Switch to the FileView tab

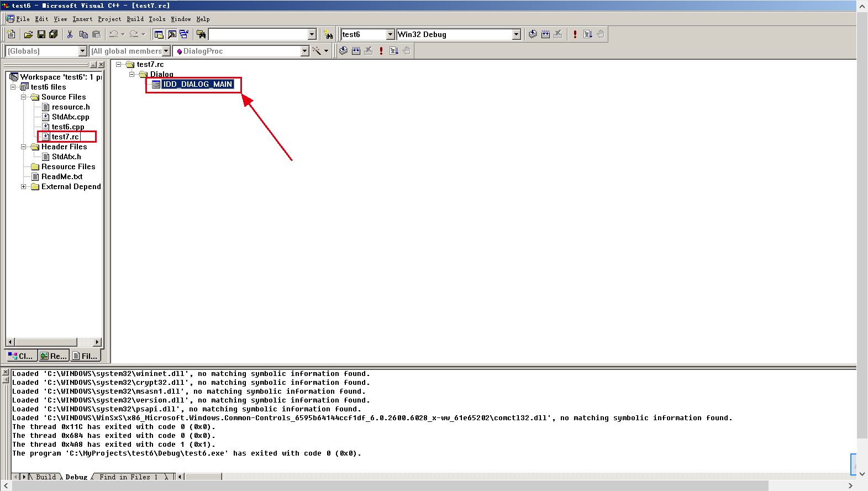pyautogui.click(x=86, y=356)
